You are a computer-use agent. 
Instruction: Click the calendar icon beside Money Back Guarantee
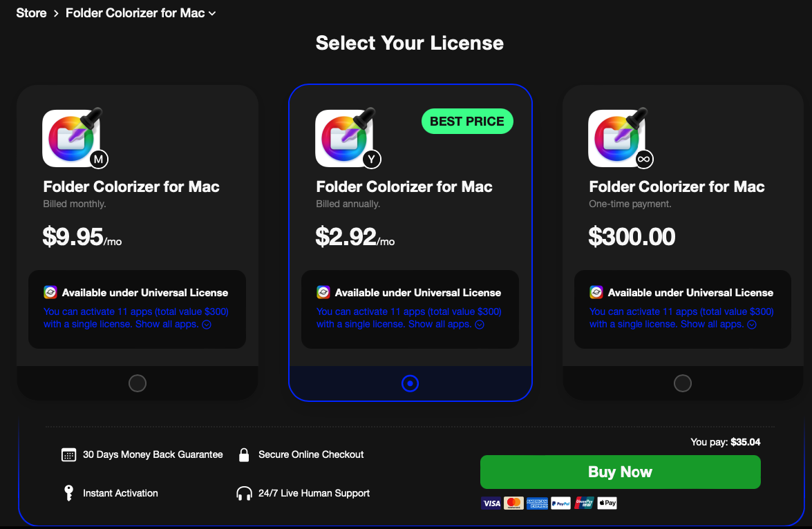[x=69, y=455]
